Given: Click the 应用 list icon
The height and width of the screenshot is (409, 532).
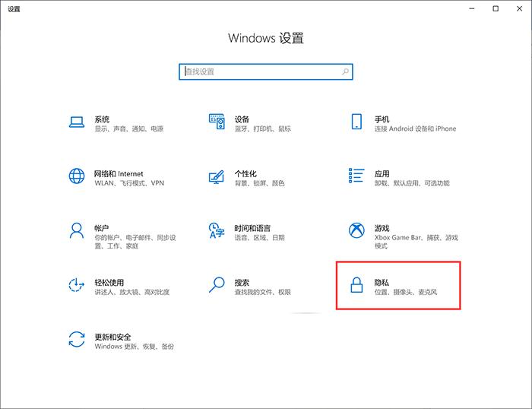Looking at the screenshot, I should click(356, 176).
